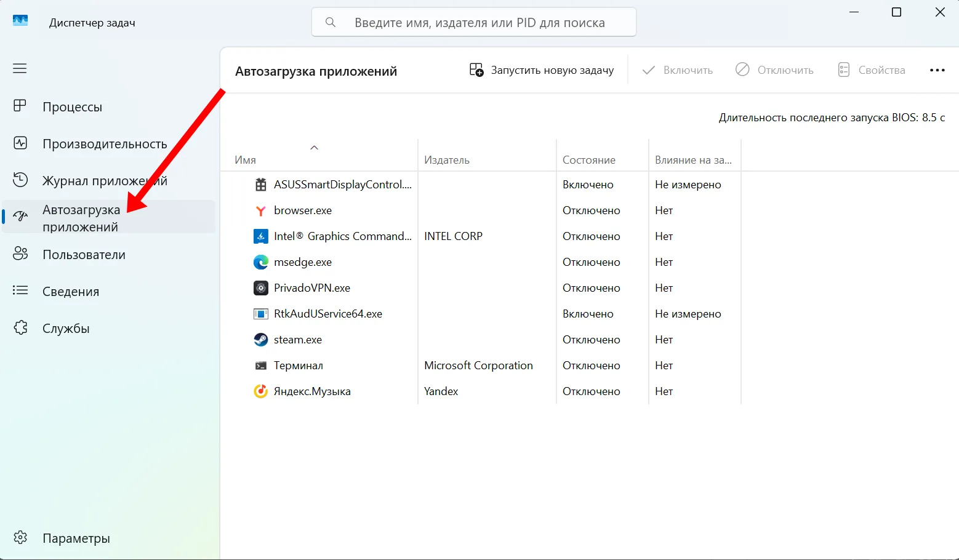Open Параметры settings

click(x=109, y=538)
